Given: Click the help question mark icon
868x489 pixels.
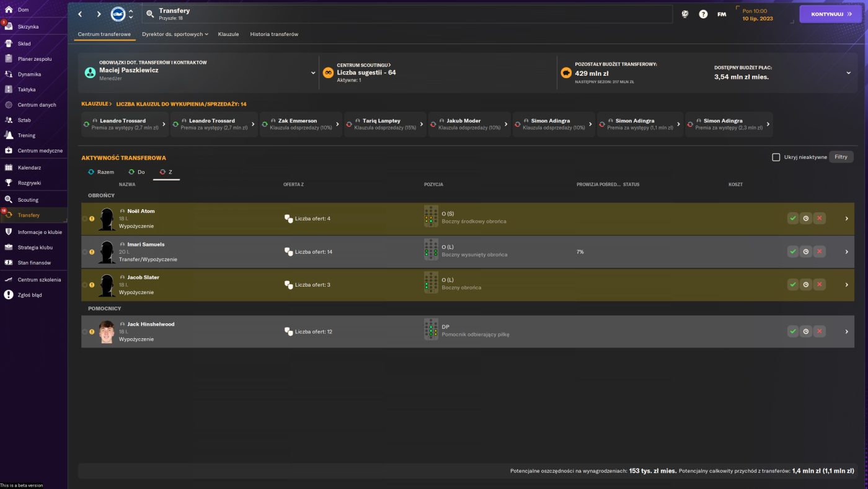Looking at the screenshot, I should 703,14.
